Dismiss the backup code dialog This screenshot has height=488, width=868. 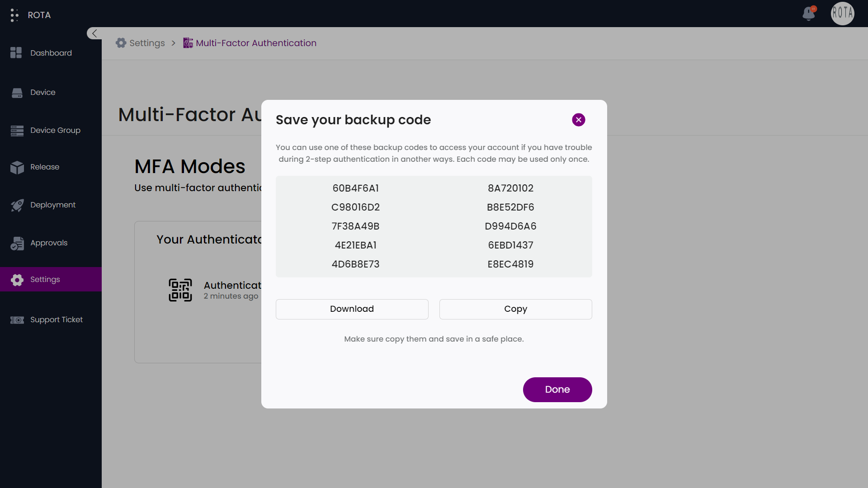(579, 120)
